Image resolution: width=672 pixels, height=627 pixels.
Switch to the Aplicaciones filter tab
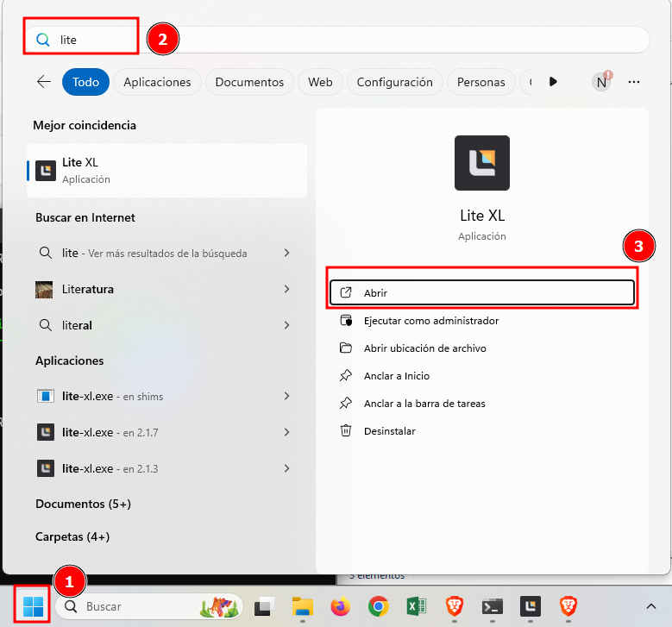point(157,82)
